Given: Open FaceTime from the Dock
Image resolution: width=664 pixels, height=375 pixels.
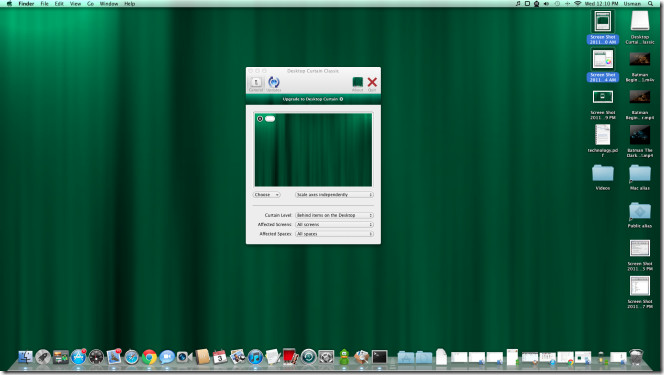Looking at the screenshot, I should click(185, 357).
